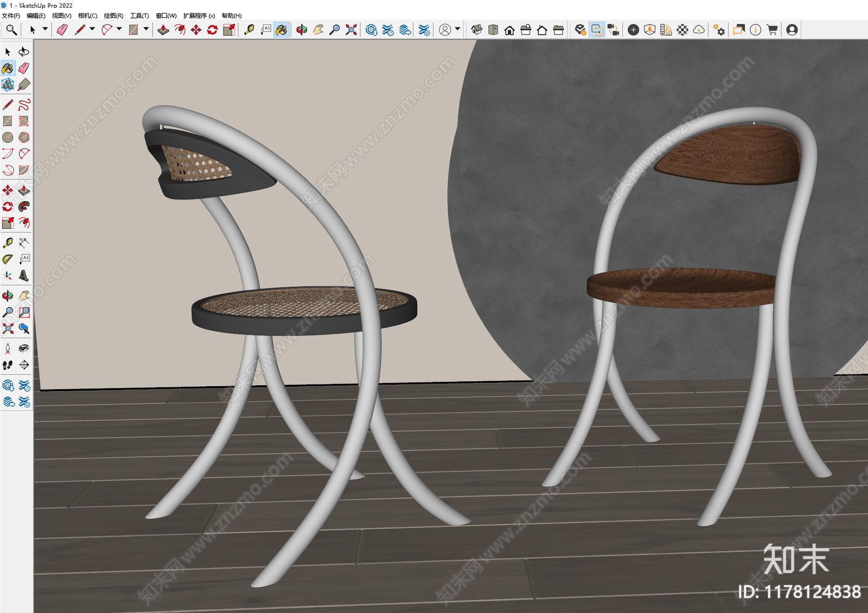Image resolution: width=868 pixels, height=613 pixels.
Task: Click the checkered sphere icon
Action: (682, 30)
